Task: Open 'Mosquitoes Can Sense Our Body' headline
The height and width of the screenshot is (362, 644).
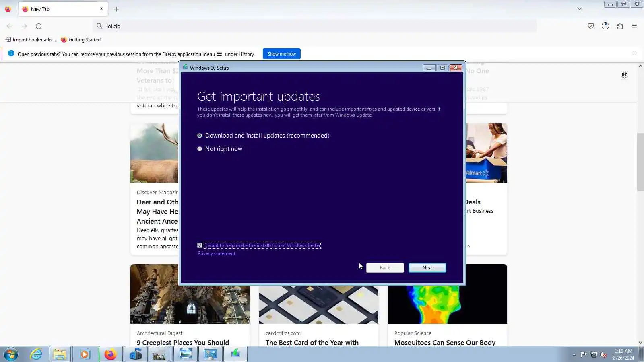Action: tap(445, 343)
